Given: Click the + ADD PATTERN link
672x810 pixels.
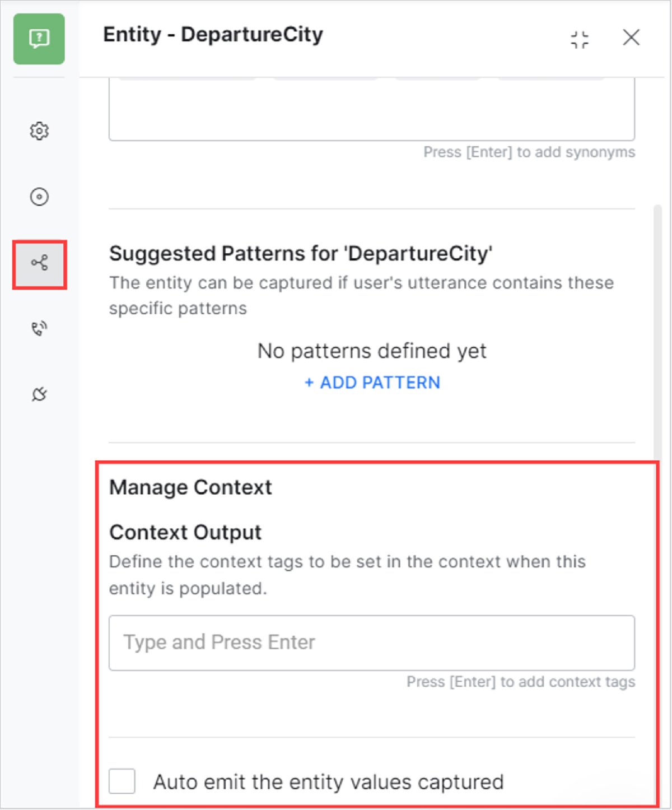Looking at the screenshot, I should (372, 383).
